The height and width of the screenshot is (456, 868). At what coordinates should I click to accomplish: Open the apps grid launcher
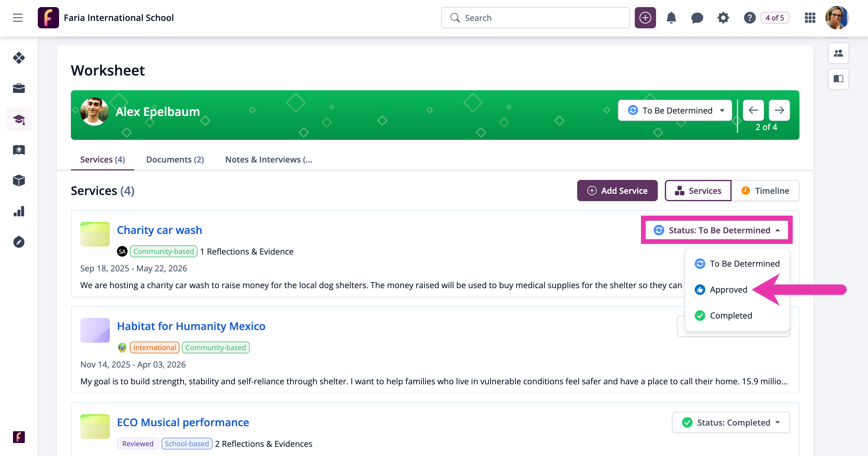pyautogui.click(x=810, y=17)
